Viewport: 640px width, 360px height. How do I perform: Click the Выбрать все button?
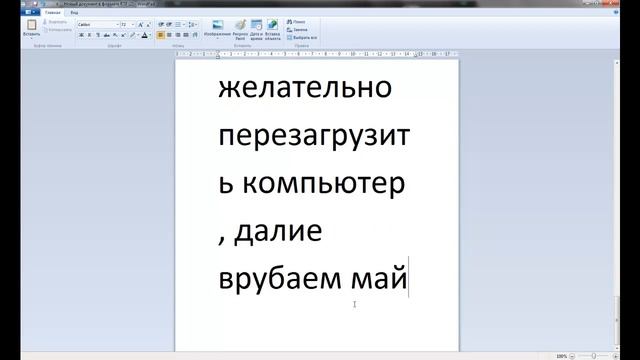coord(302,38)
